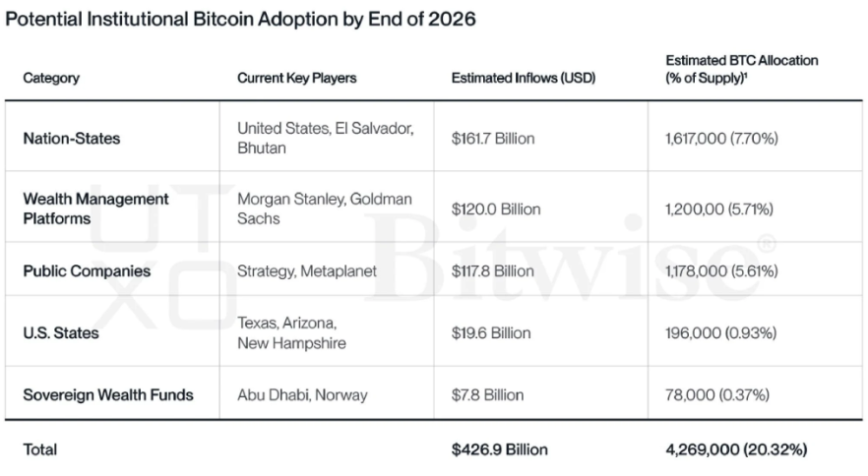Click the Strategy, Metaplanet cell
Screen dimensions: 868x476
[x=307, y=270]
